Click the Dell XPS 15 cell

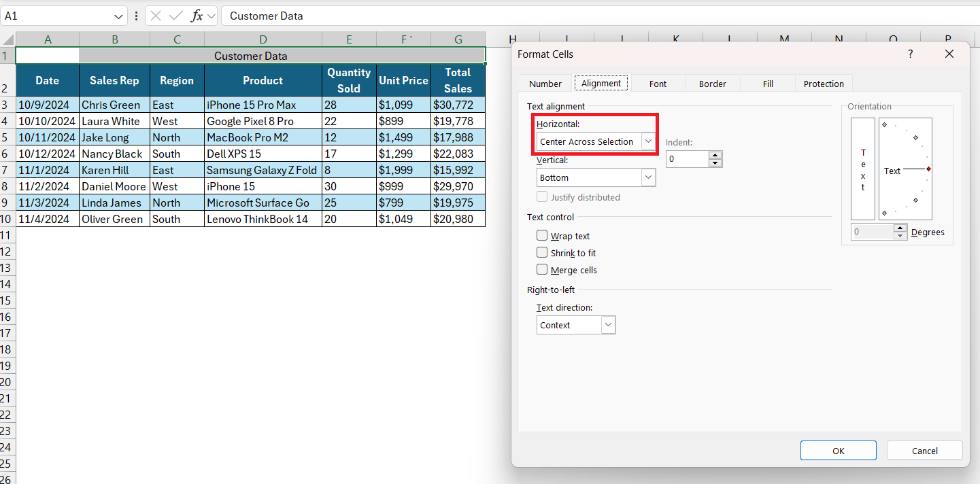263,154
